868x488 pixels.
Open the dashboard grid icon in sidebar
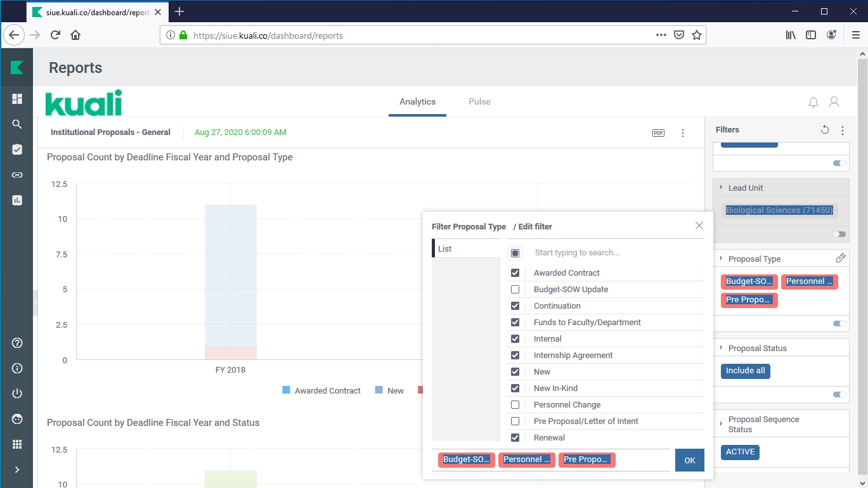[x=17, y=99]
